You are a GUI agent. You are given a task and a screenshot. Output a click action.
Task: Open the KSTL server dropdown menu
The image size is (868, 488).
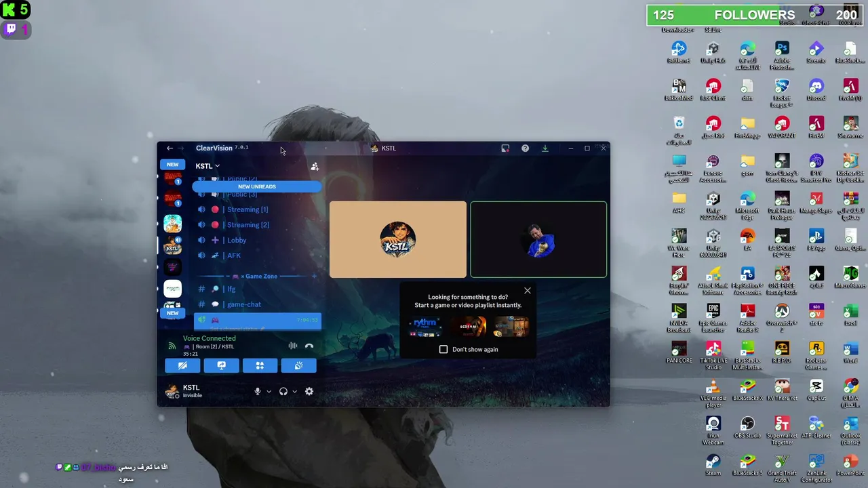[x=208, y=166]
